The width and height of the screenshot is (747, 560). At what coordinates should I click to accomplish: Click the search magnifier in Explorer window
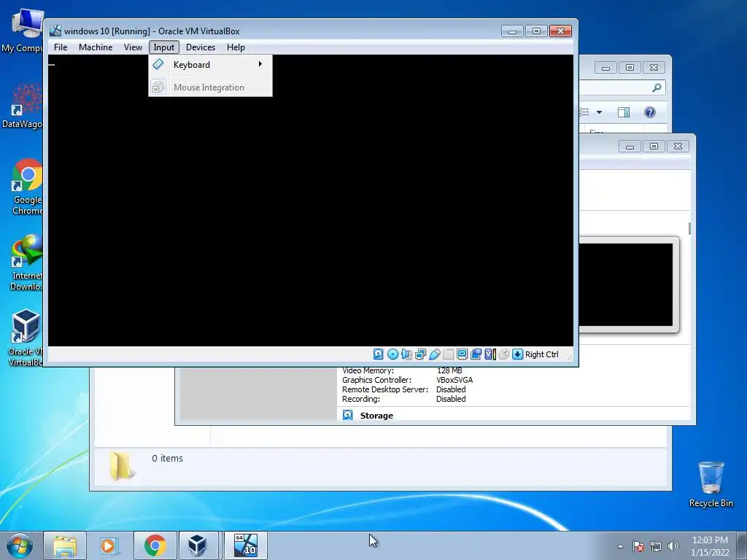pos(657,87)
